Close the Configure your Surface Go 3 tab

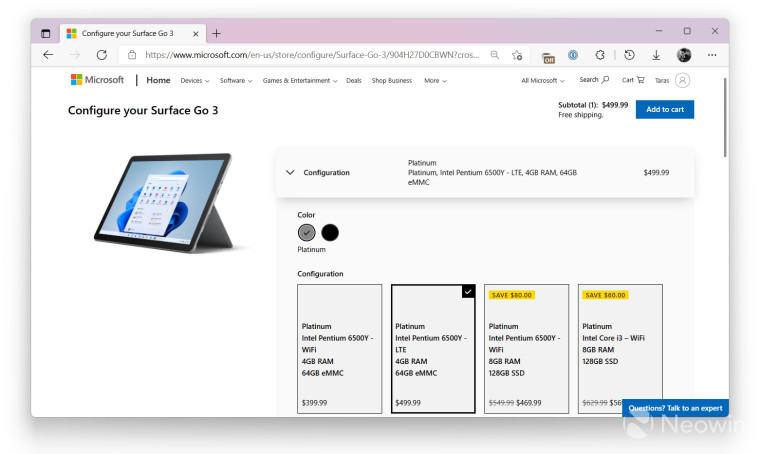point(195,33)
